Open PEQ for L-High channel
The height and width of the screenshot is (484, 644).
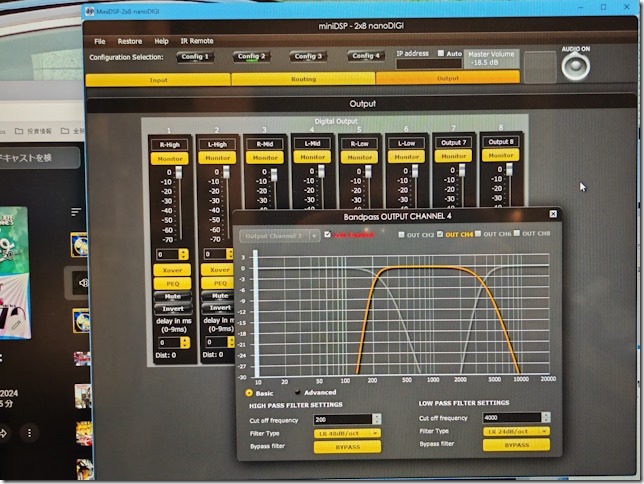pos(217,283)
